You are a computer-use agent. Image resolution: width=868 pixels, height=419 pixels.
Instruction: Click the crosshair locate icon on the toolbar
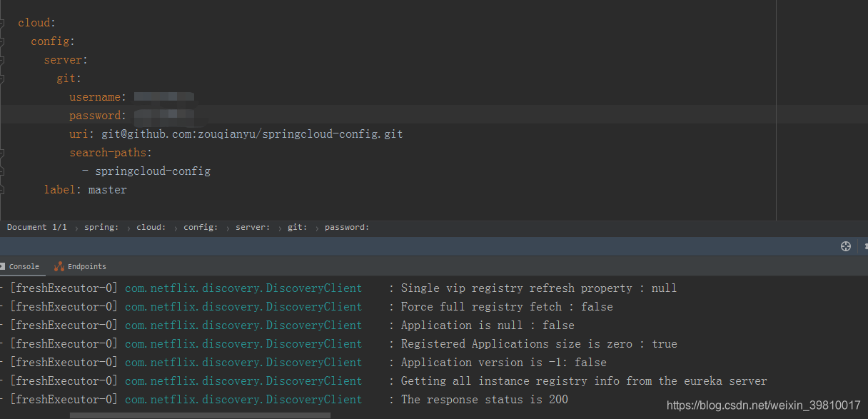click(x=846, y=246)
